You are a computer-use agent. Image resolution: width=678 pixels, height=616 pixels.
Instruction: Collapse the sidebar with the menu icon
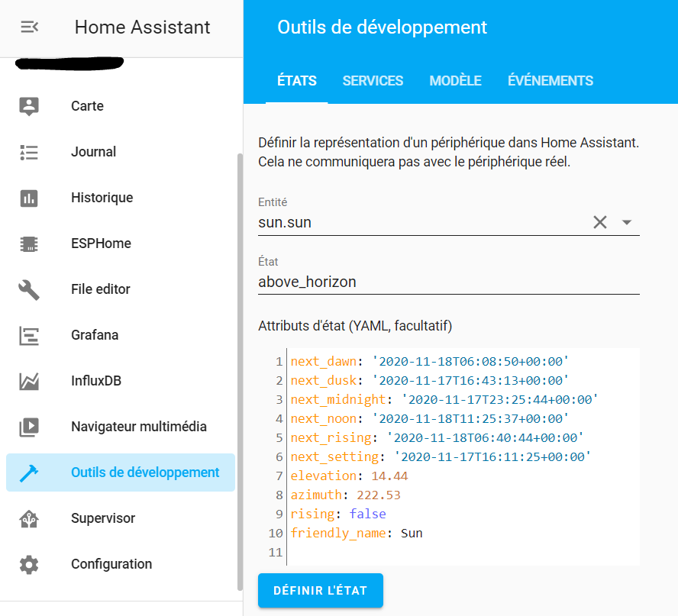[x=29, y=27]
